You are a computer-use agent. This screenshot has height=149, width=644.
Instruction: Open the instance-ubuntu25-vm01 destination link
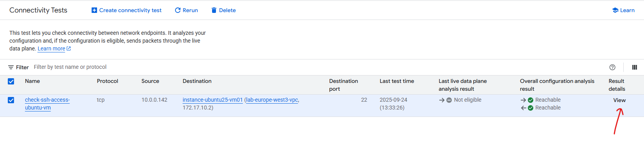click(x=213, y=100)
